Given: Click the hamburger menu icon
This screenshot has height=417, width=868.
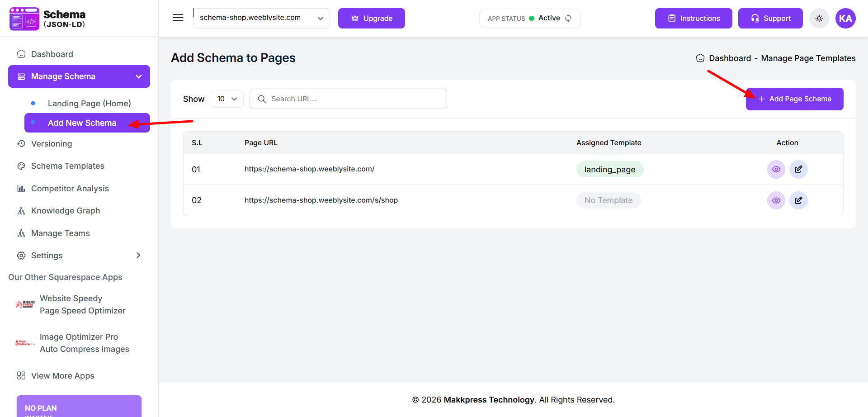Looking at the screenshot, I should (x=178, y=18).
